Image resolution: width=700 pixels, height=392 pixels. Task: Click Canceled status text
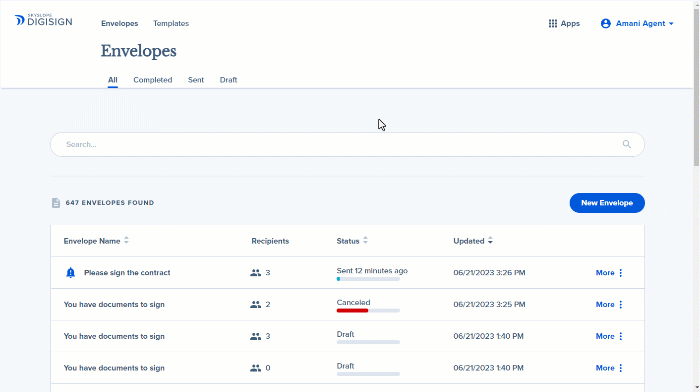click(354, 302)
